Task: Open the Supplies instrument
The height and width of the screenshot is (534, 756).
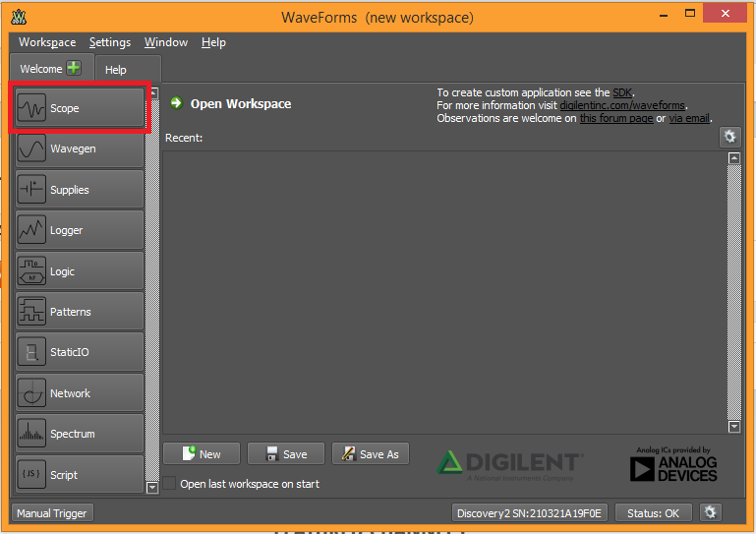Action: click(x=80, y=189)
